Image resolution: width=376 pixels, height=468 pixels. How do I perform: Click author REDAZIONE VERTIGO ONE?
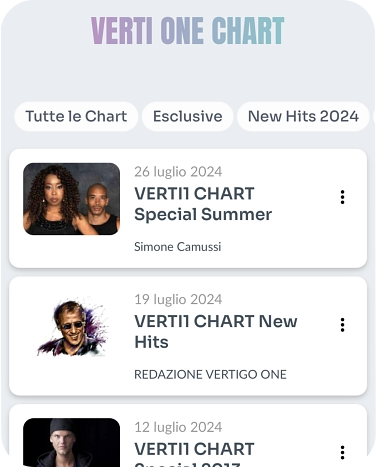point(210,374)
